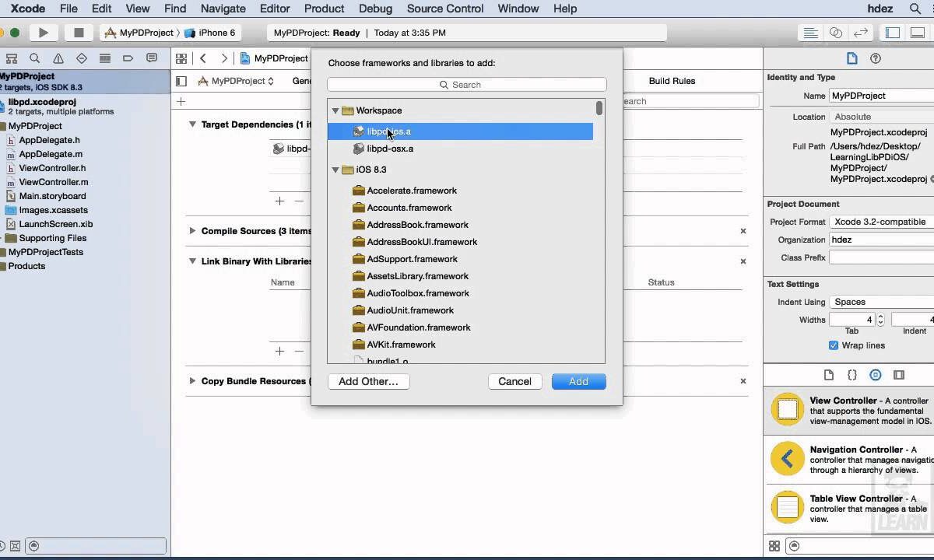Open the Product menu
934x560 pixels.
click(x=324, y=9)
